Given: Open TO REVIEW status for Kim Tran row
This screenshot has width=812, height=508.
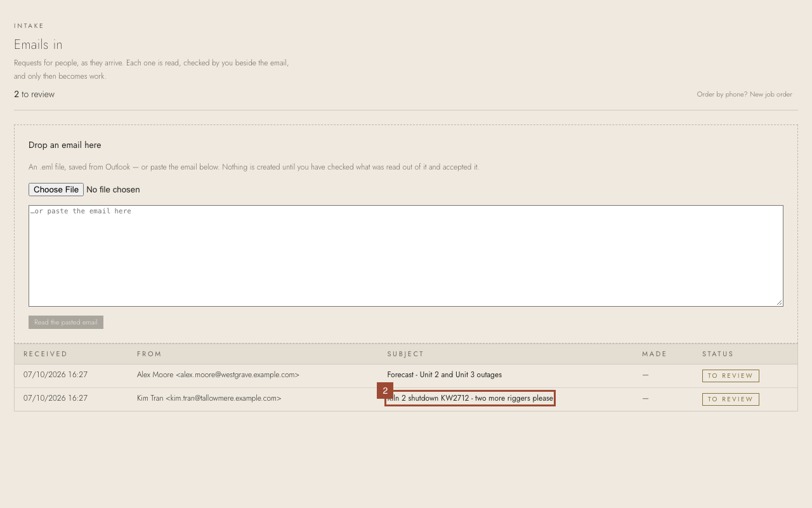Looking at the screenshot, I should (x=730, y=399).
